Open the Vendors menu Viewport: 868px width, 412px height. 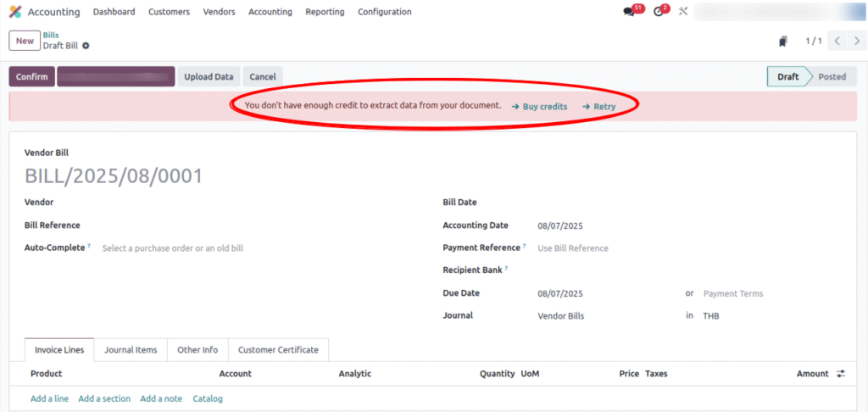[219, 12]
